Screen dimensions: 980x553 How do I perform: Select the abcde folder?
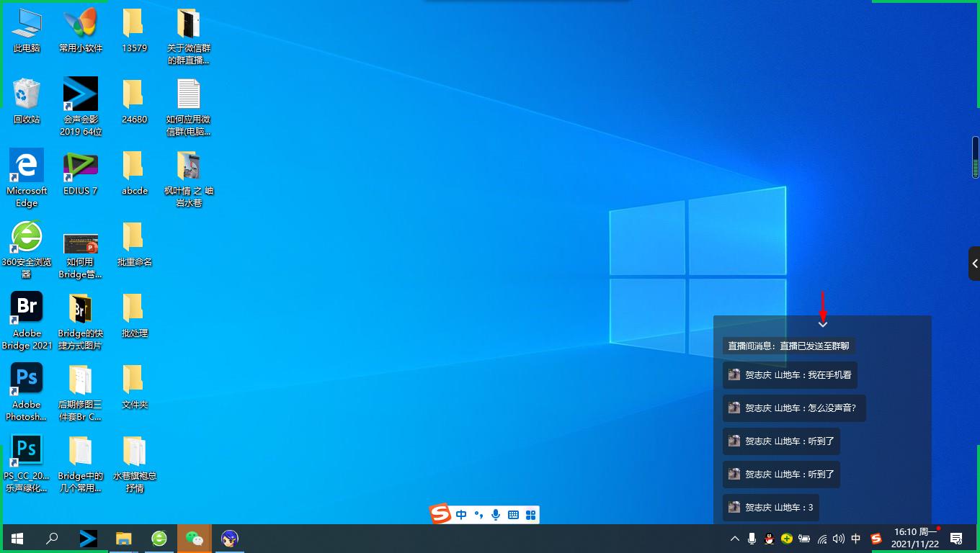tap(134, 173)
